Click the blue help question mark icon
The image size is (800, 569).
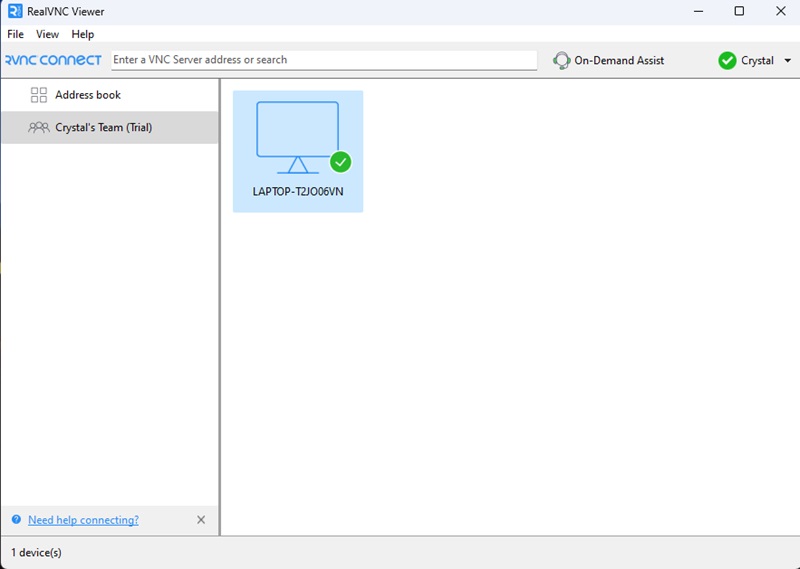tap(16, 519)
